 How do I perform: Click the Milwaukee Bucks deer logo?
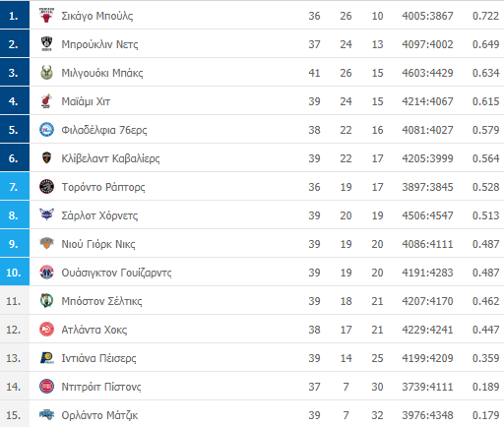pos(46,73)
